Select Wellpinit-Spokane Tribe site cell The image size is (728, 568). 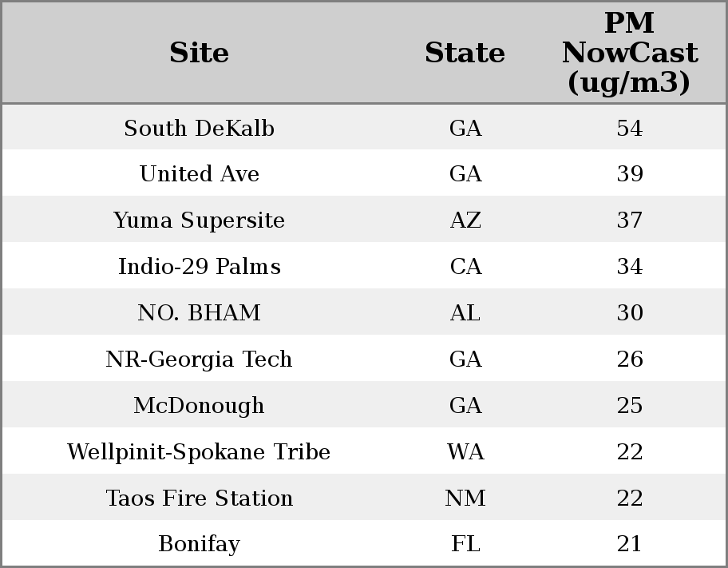click(199, 452)
